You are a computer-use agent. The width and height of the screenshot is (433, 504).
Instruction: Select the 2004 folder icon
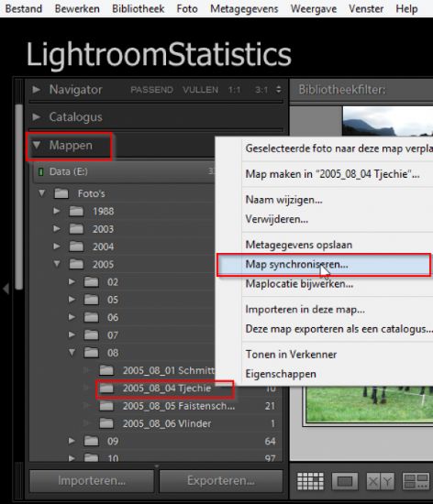76,247
